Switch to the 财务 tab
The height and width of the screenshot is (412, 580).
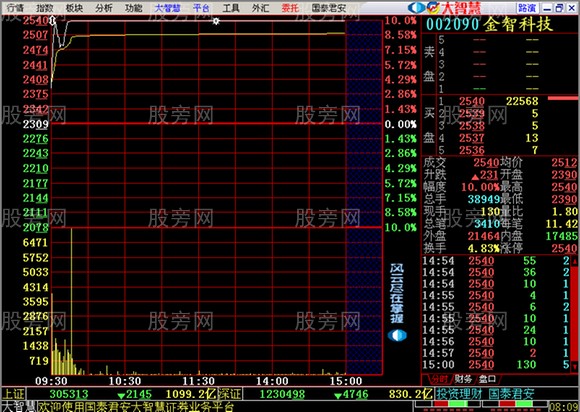point(463,379)
